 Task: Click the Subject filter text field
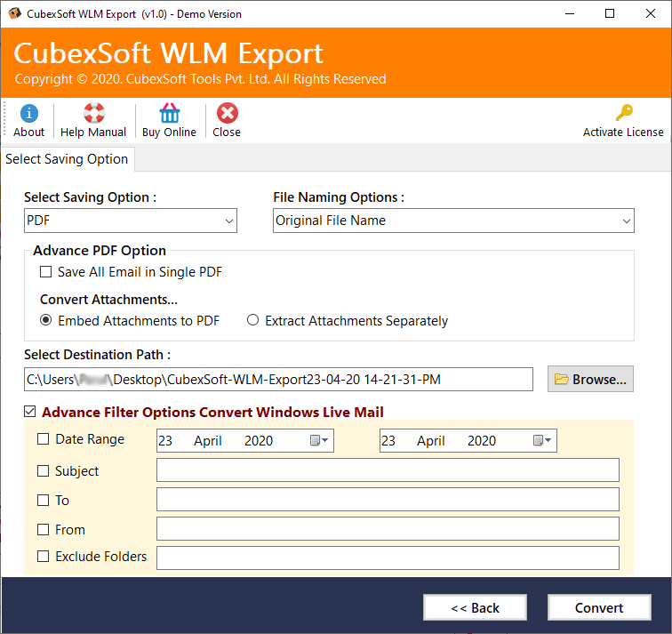[x=388, y=470]
